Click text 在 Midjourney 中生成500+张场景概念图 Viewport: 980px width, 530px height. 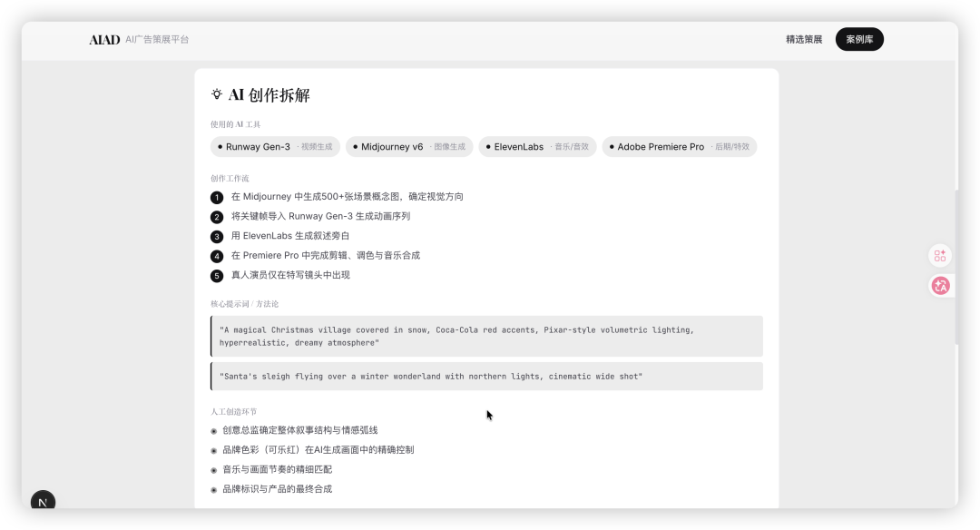point(315,196)
